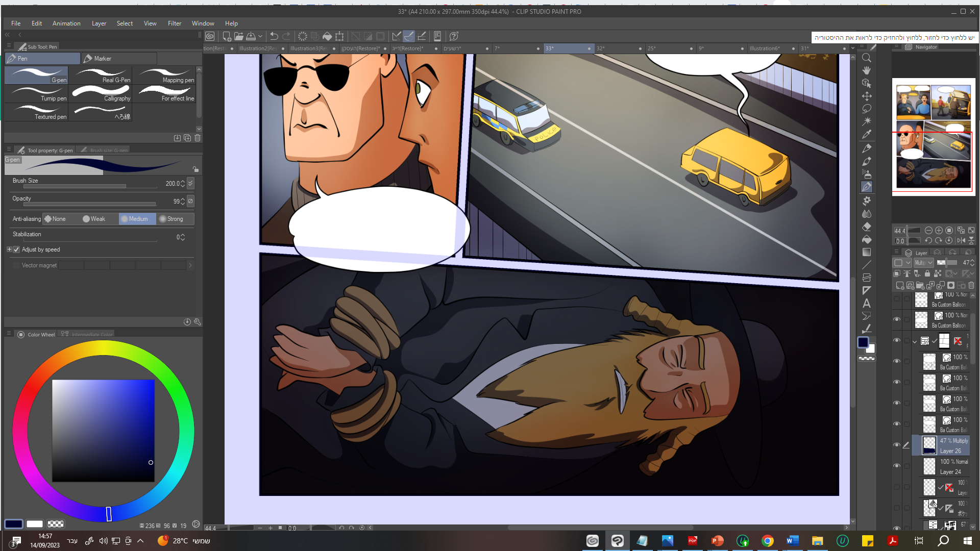Select the Fill bucket tool
Image resolution: width=980 pixels, height=551 pixels.
866,239
